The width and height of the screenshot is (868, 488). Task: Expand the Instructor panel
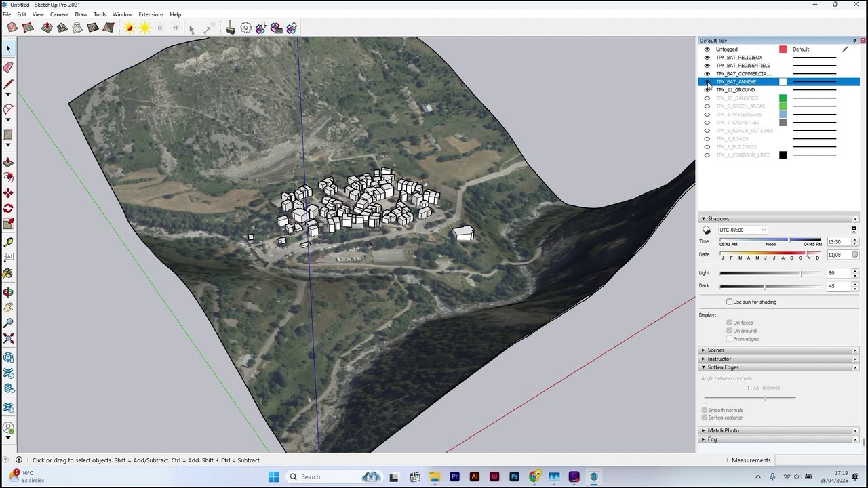pos(703,359)
